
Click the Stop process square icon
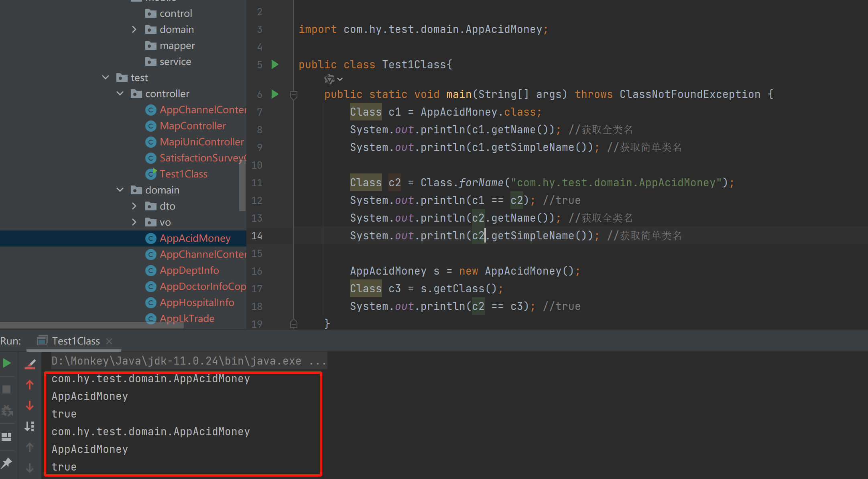(7, 389)
